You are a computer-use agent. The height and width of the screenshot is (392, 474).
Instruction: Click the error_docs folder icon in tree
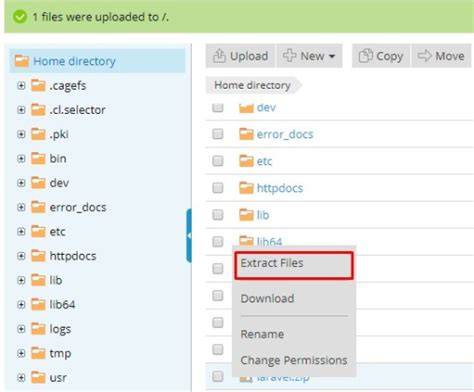[38, 207]
